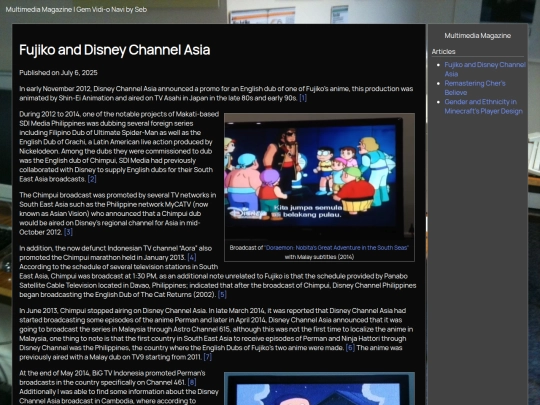The width and height of the screenshot is (540, 405).
Task: Open sidebar article 'Remastering Cher's Believe'
Action: click(475, 88)
